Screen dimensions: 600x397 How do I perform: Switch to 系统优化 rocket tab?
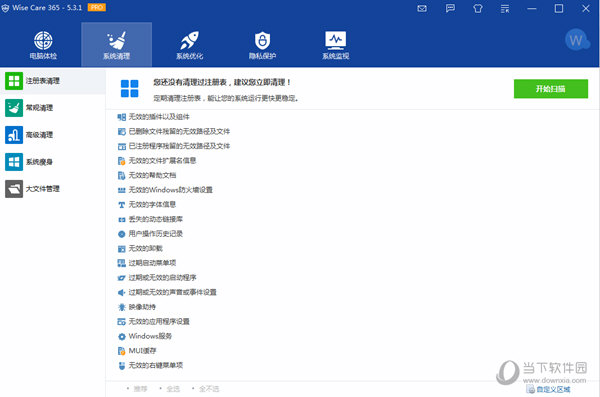[189, 45]
